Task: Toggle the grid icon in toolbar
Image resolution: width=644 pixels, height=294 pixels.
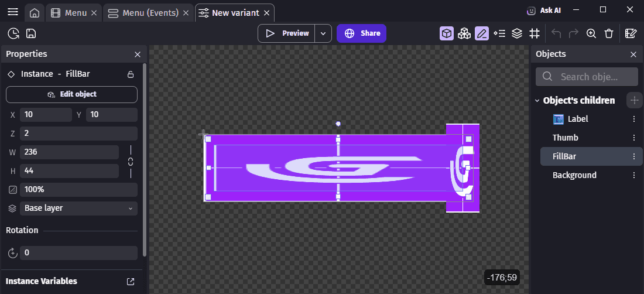Action: click(x=535, y=33)
